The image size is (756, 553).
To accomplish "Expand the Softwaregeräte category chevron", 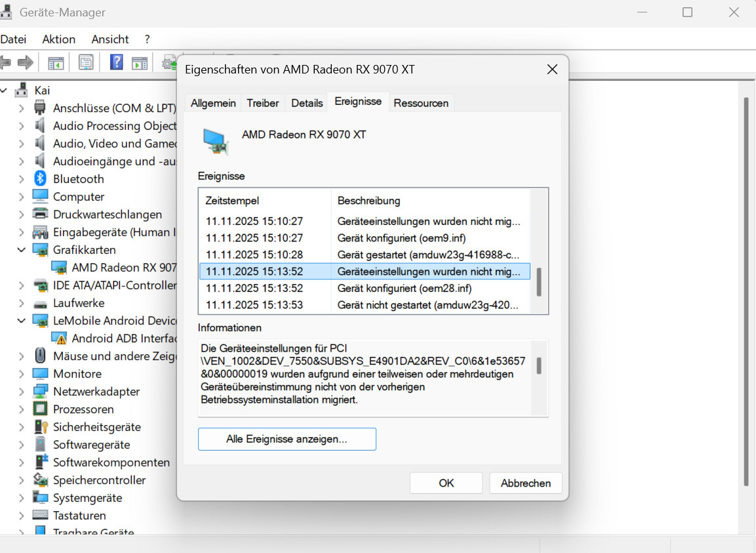I will (21, 445).
